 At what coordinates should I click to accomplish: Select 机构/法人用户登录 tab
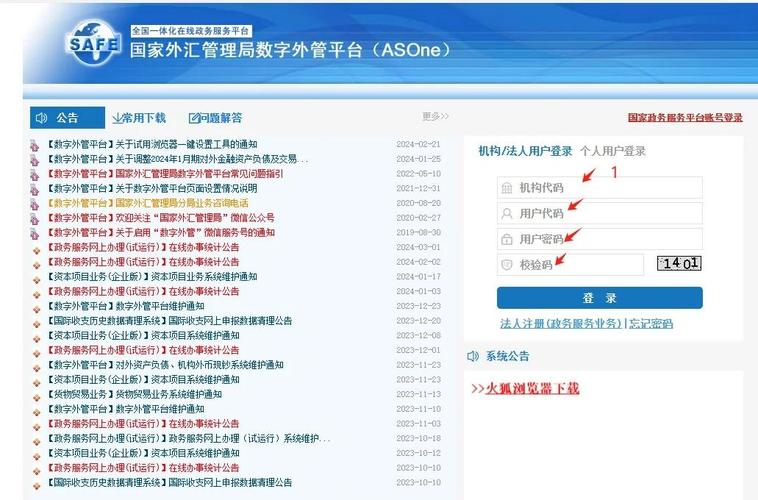[x=525, y=151]
